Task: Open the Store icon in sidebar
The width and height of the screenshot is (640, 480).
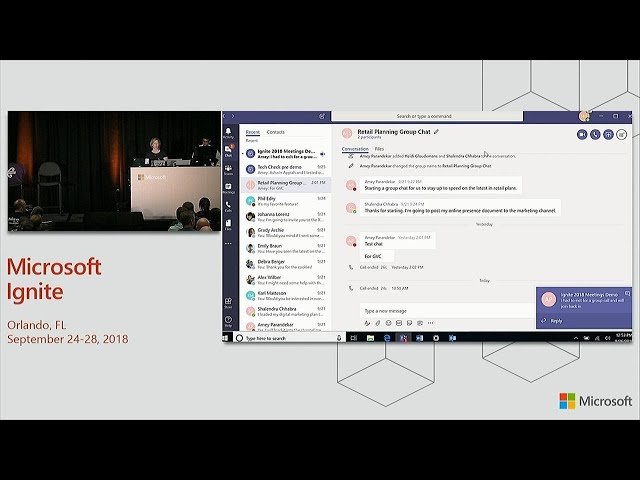Action: (229, 302)
